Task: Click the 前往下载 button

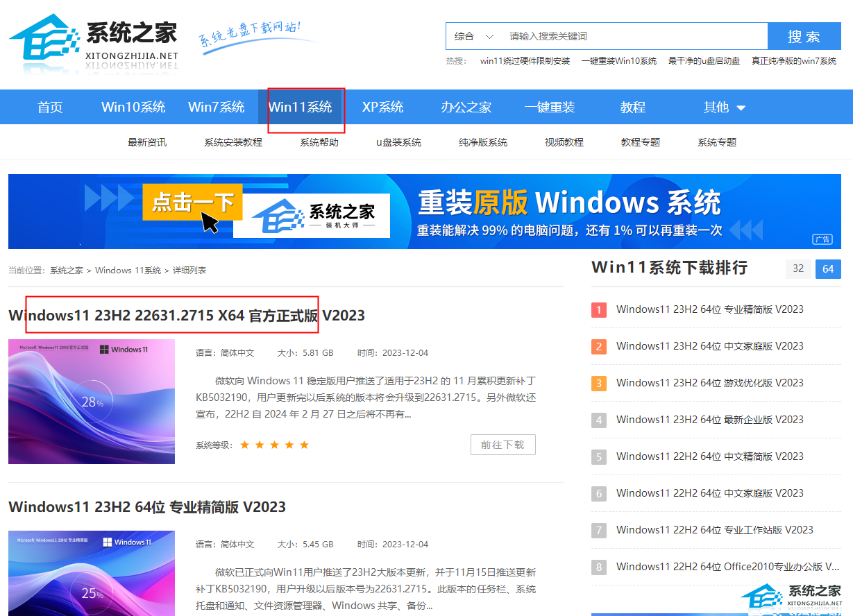Action: point(502,445)
